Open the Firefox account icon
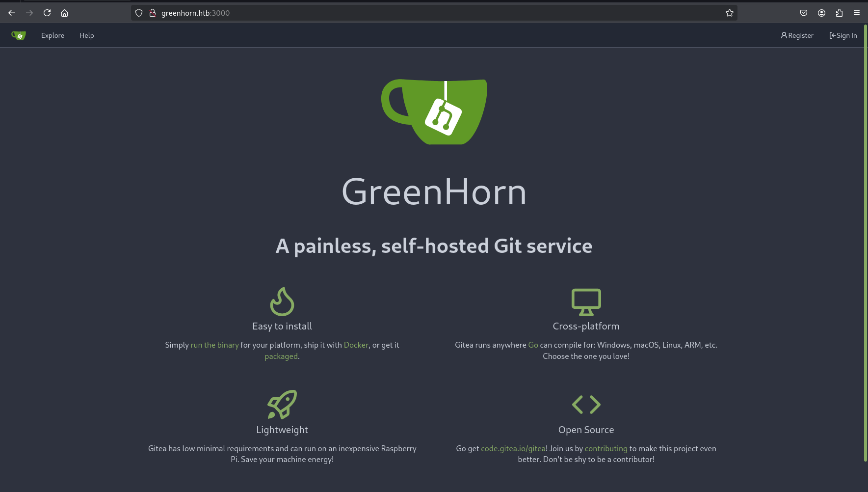Image resolution: width=868 pixels, height=492 pixels. [x=821, y=13]
